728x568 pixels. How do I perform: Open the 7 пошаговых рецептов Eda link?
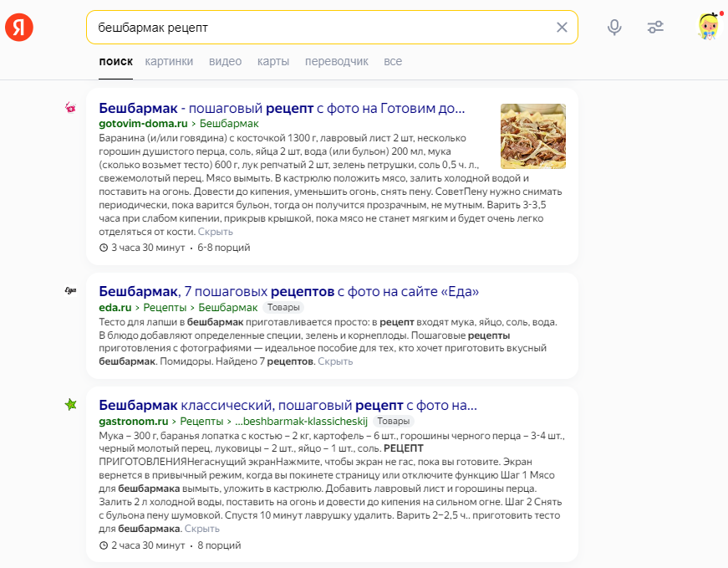point(288,292)
